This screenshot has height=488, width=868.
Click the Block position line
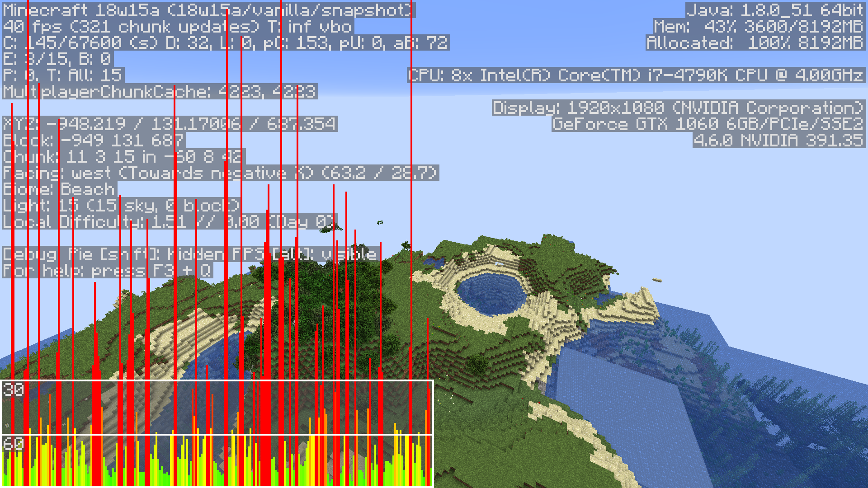pos(94,140)
